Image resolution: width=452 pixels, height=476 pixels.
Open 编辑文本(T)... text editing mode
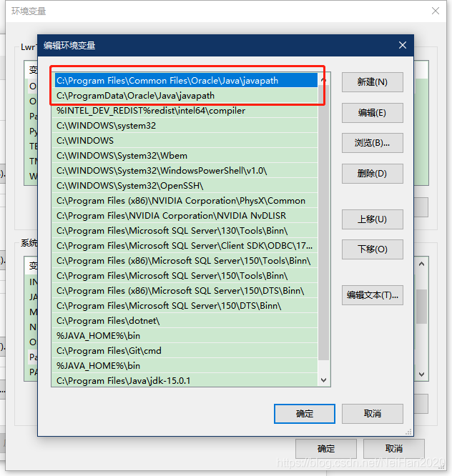click(373, 295)
